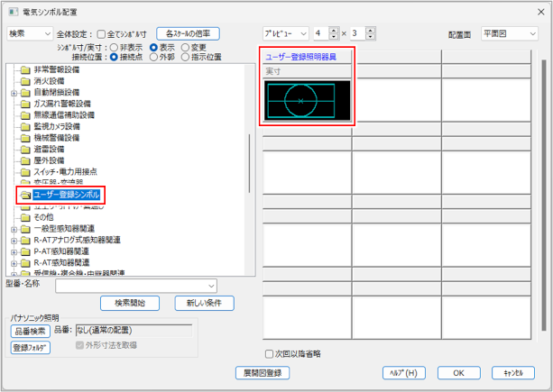Enable the 全てシンボル寸 checkbox
Viewport: 553px width, 392px height.
(x=101, y=33)
